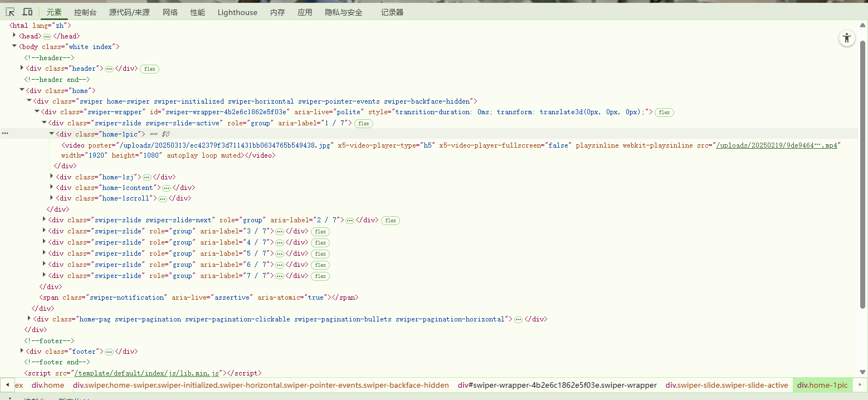Expand the slide with aria-label 7 / 7
This screenshot has height=400, width=868.
[44, 275]
